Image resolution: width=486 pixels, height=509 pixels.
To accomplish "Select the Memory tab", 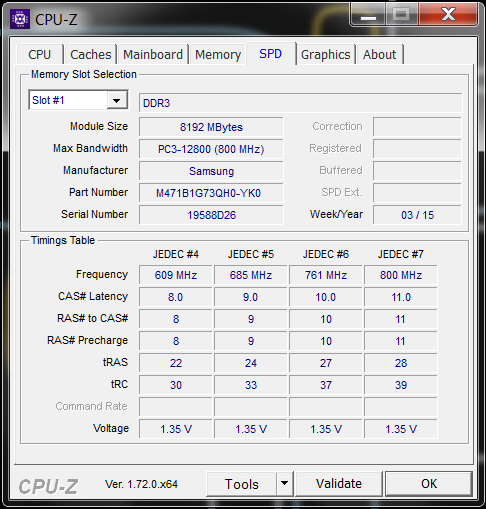I will pos(218,54).
